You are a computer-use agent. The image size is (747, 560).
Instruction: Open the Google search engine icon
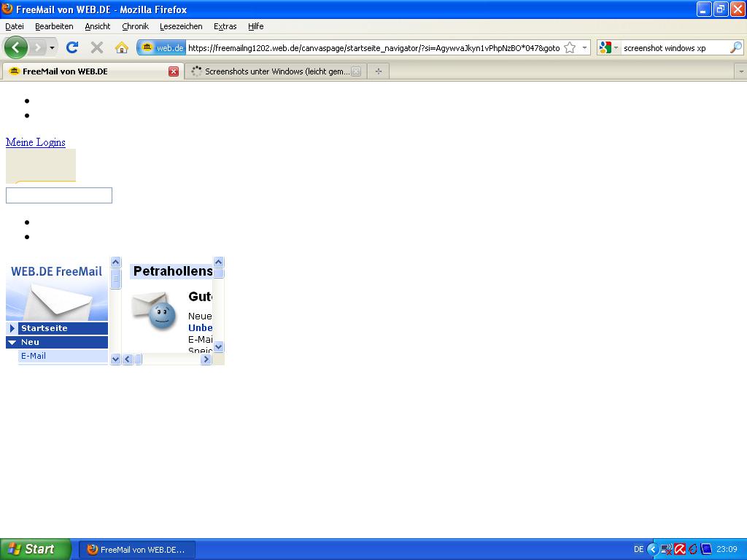tap(605, 47)
